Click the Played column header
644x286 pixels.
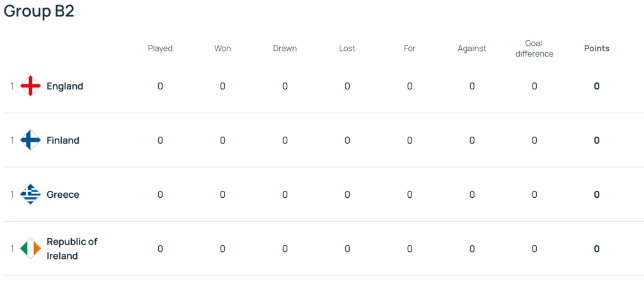[160, 49]
